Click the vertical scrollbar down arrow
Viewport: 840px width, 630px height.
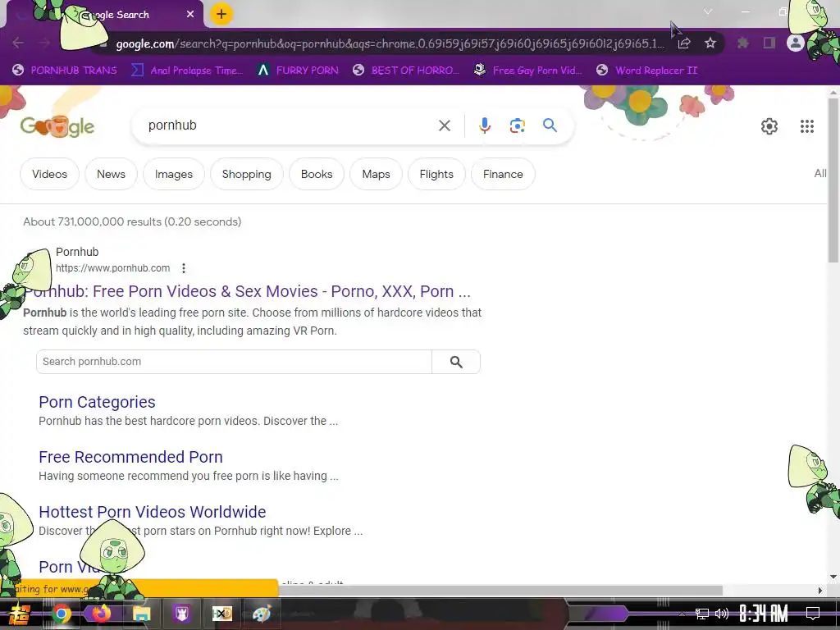833,577
